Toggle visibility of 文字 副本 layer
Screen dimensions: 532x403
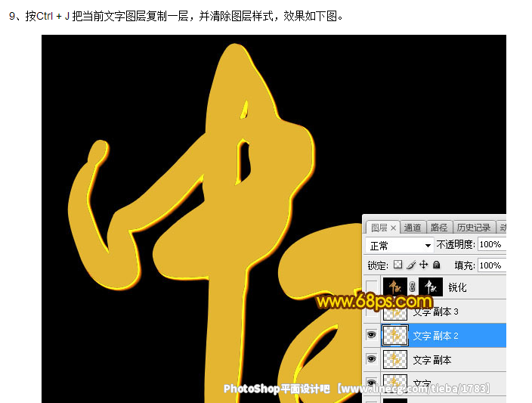click(x=372, y=359)
